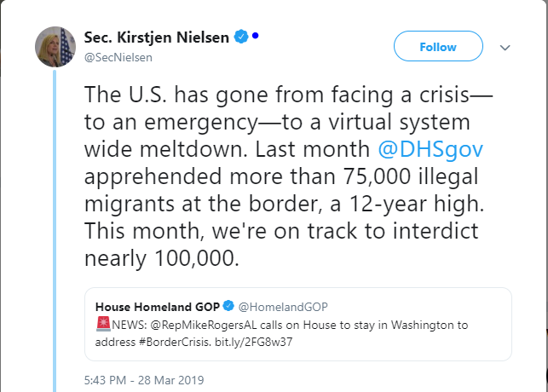This screenshot has height=392, width=548.
Task: Click the NEWS text in the quoted tweet
Action: [x=130, y=325]
